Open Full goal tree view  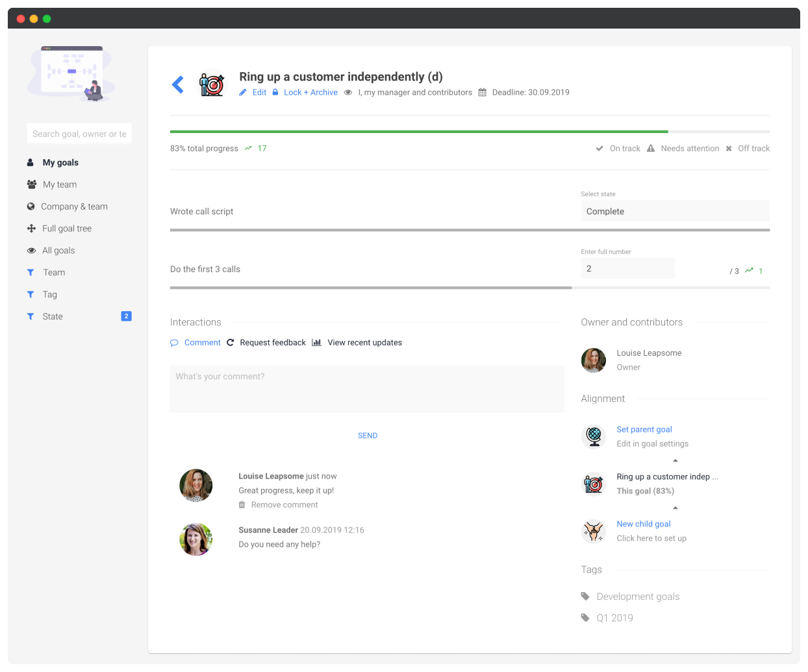pos(67,229)
